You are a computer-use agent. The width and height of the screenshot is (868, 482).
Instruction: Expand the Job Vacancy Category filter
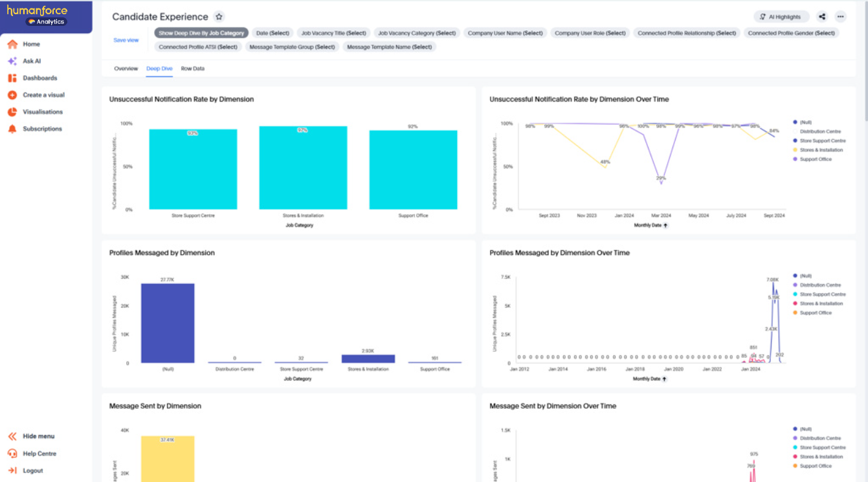pyautogui.click(x=417, y=33)
